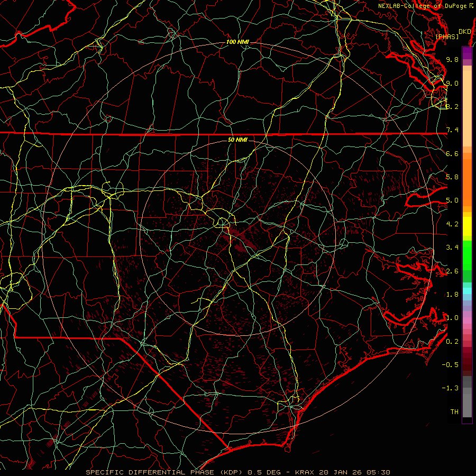Click the bright green segment of the color bar
476x476 pixels.
pyautogui.click(x=467, y=255)
